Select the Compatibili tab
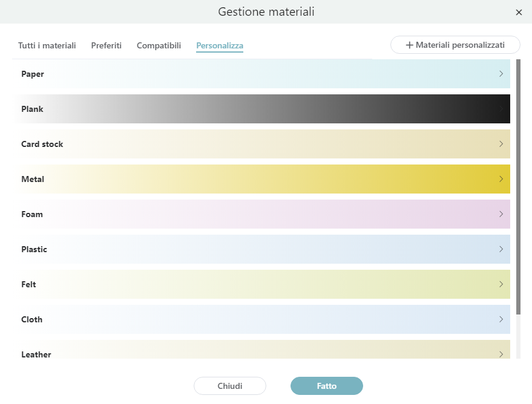Screen dimensions: 532x404 (159, 46)
